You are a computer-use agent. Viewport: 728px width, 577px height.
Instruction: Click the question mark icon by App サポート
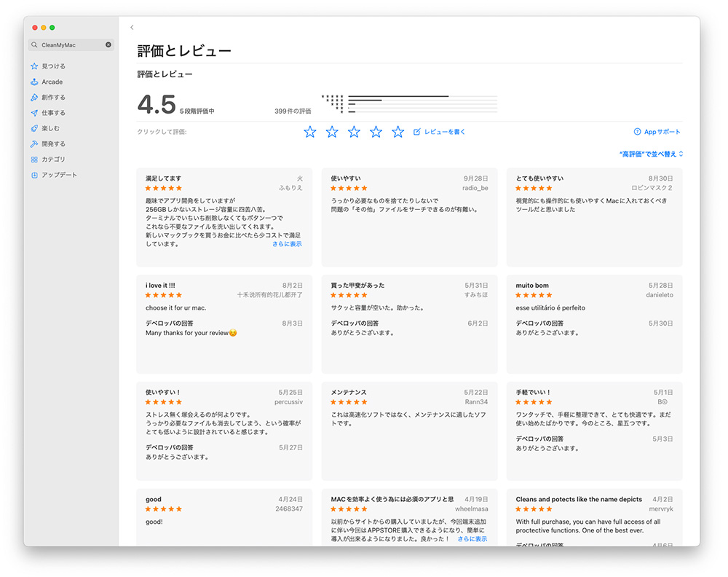[638, 132]
